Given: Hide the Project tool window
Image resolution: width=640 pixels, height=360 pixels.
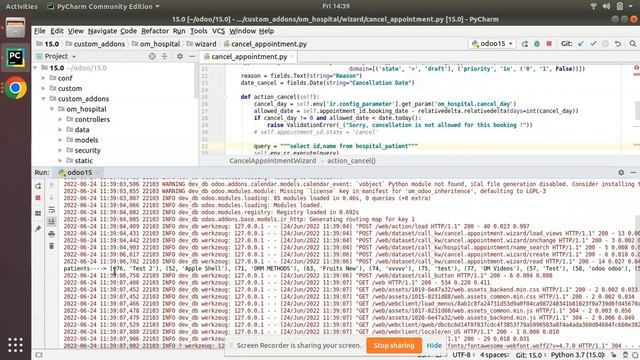Looking at the screenshot, I should pyautogui.click(x=192, y=56).
